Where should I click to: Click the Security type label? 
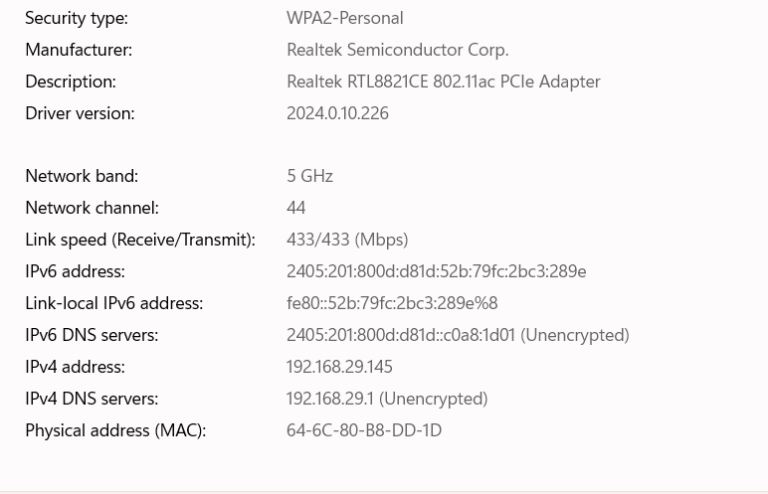76,19
